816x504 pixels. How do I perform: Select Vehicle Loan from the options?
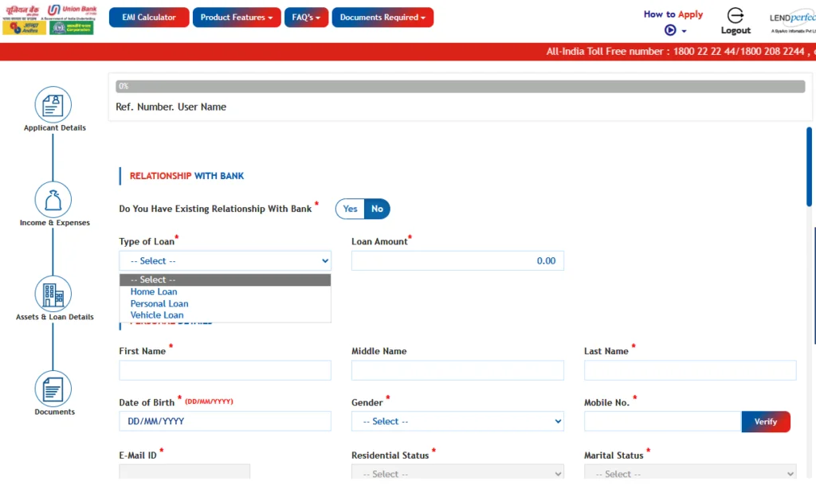[157, 315]
